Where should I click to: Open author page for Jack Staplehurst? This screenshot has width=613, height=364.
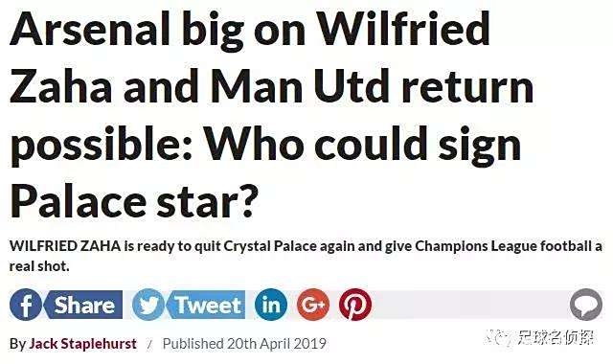pos(83,344)
